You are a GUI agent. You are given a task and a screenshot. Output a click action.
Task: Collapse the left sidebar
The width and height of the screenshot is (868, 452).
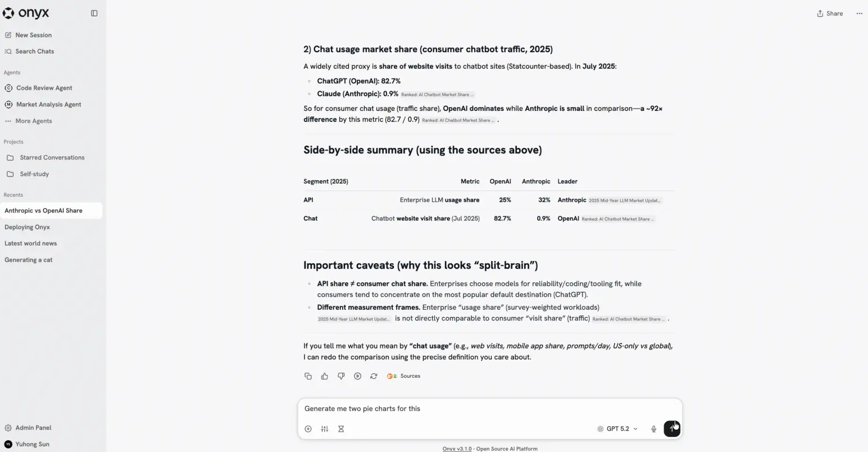tap(94, 13)
